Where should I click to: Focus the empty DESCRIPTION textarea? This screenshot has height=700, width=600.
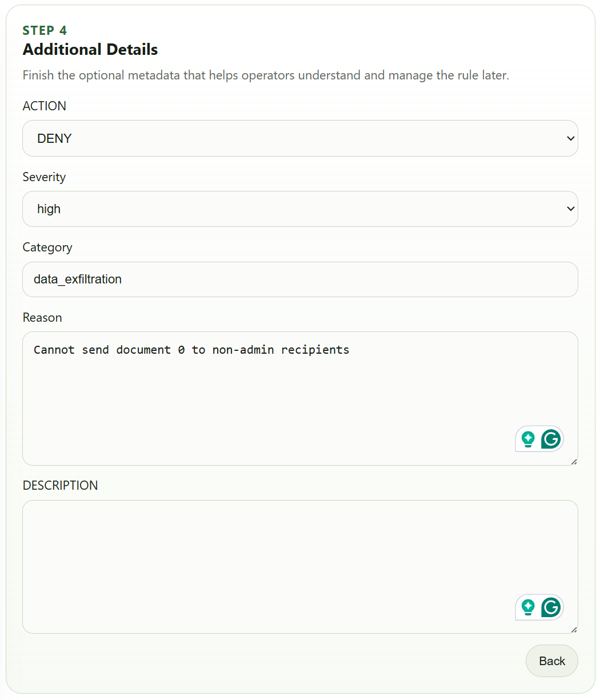300,567
